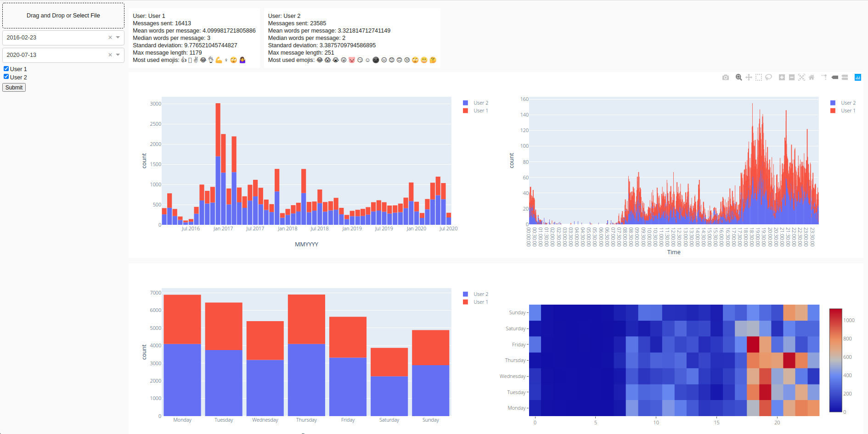Expand the 2020-07-13 date dropdown
The image size is (868, 434).
pyautogui.click(x=118, y=55)
